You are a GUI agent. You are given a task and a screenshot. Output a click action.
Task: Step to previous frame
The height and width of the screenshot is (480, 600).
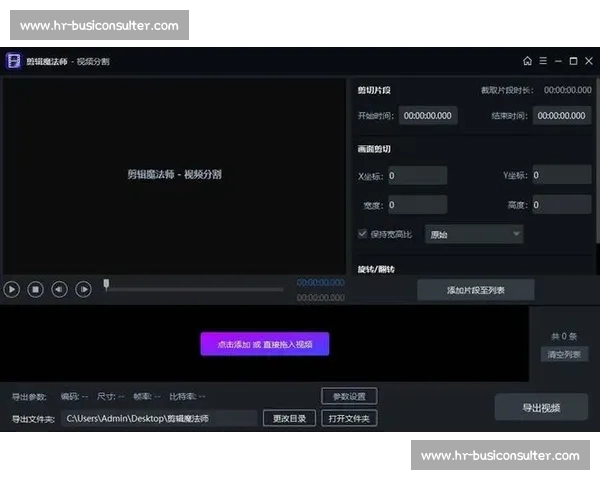coord(59,289)
